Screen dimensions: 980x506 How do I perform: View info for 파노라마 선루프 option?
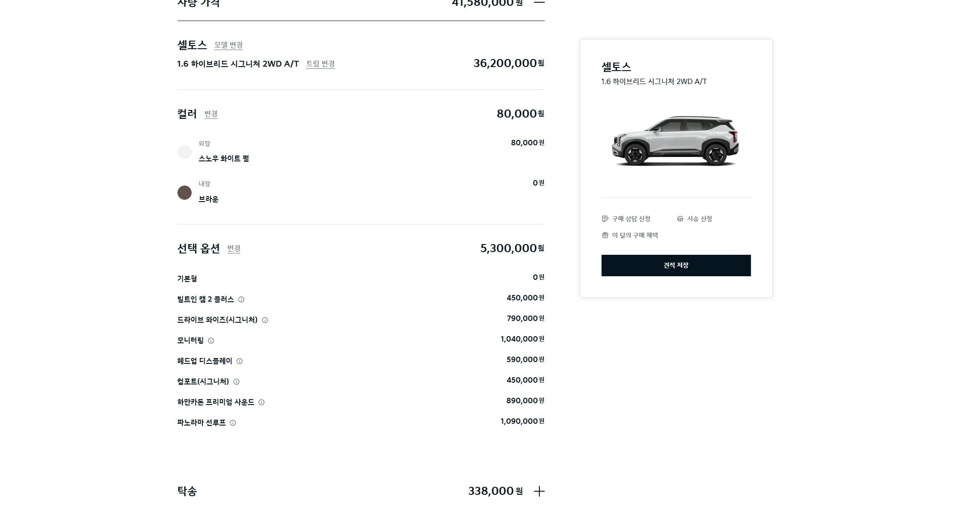point(233,423)
